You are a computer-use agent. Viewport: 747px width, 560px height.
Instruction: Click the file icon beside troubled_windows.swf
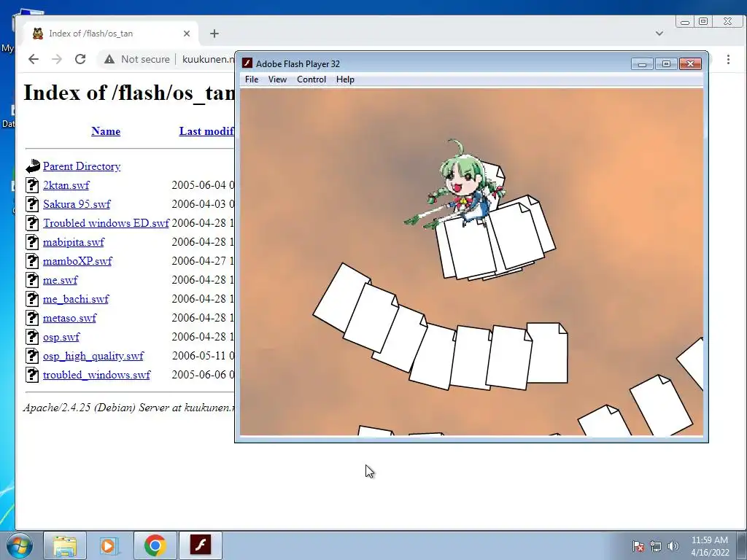32,375
